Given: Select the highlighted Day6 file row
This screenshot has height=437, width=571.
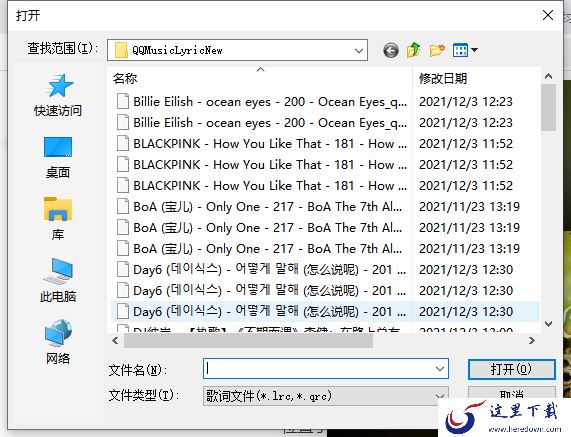Looking at the screenshot, I should (325, 312).
